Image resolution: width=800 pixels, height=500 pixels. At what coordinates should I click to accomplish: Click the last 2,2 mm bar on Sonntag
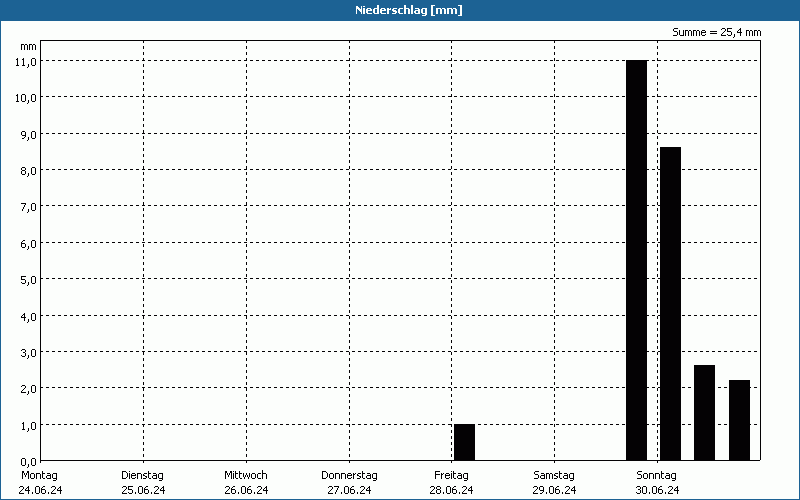tap(739, 420)
